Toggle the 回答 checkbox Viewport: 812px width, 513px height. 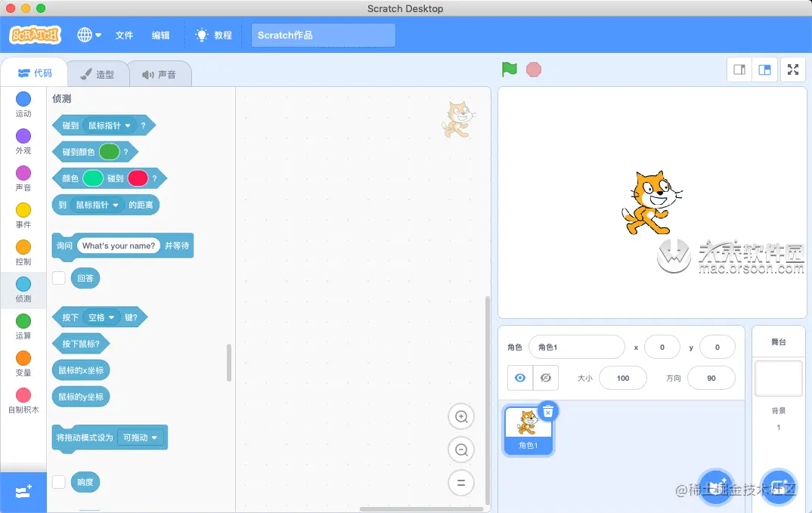(x=58, y=278)
